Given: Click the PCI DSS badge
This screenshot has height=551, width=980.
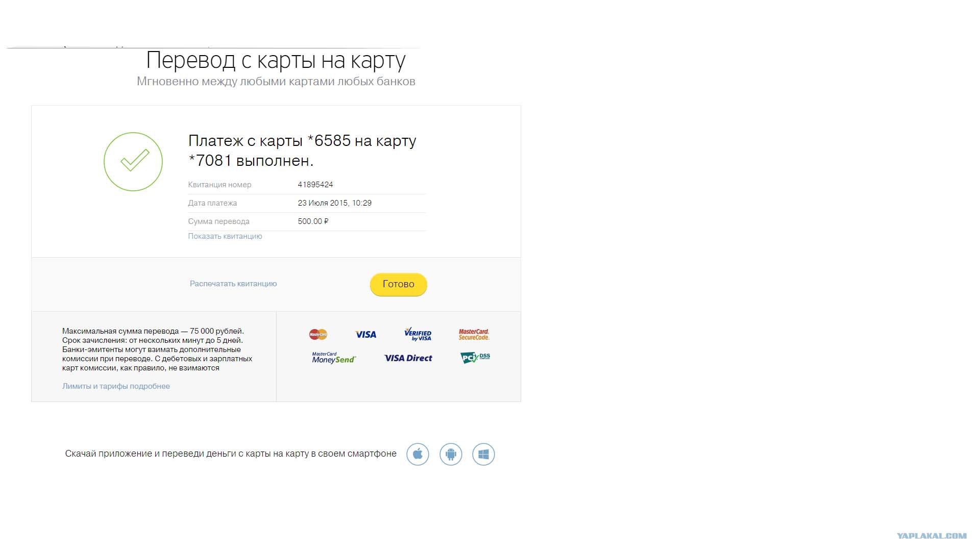Looking at the screenshot, I should coord(475,358).
